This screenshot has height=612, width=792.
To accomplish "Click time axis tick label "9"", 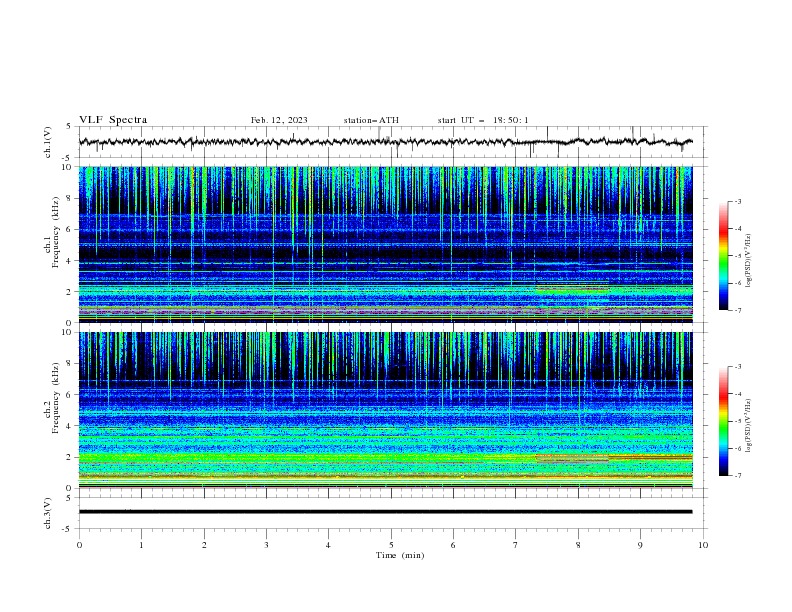I will click(640, 545).
